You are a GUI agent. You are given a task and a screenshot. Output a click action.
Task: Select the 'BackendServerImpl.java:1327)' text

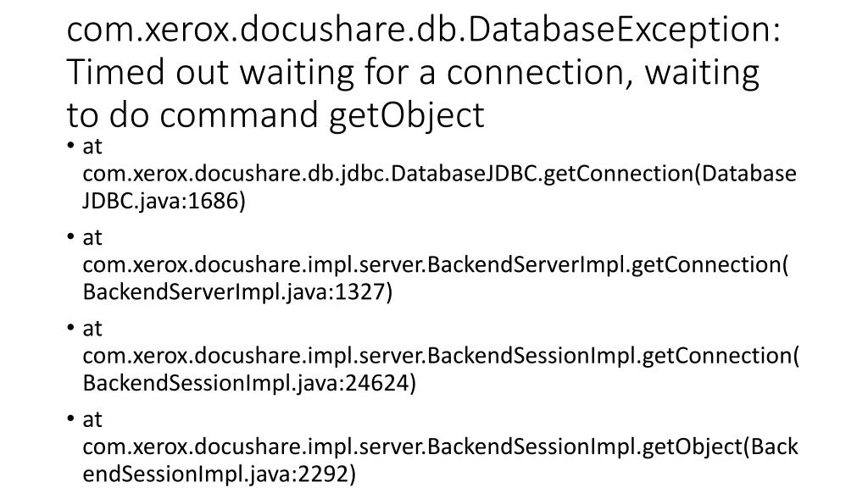pos(237,291)
